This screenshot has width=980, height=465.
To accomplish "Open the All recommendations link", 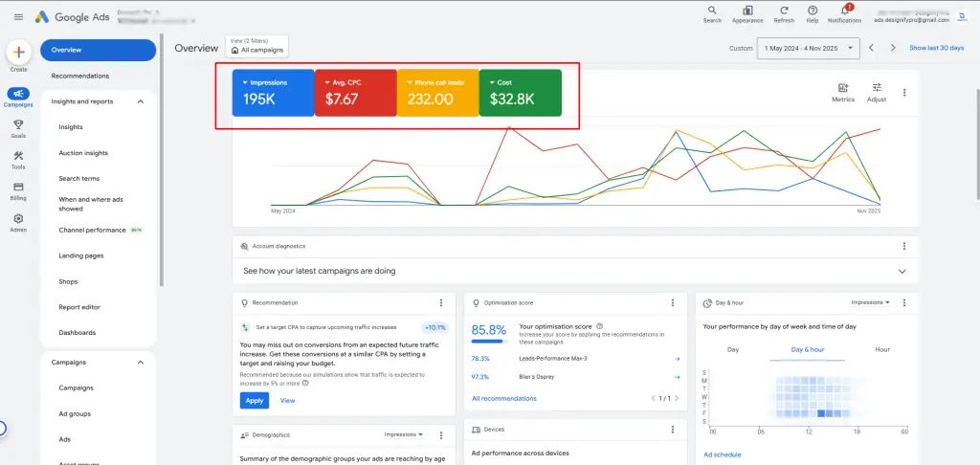I will 503,398.
